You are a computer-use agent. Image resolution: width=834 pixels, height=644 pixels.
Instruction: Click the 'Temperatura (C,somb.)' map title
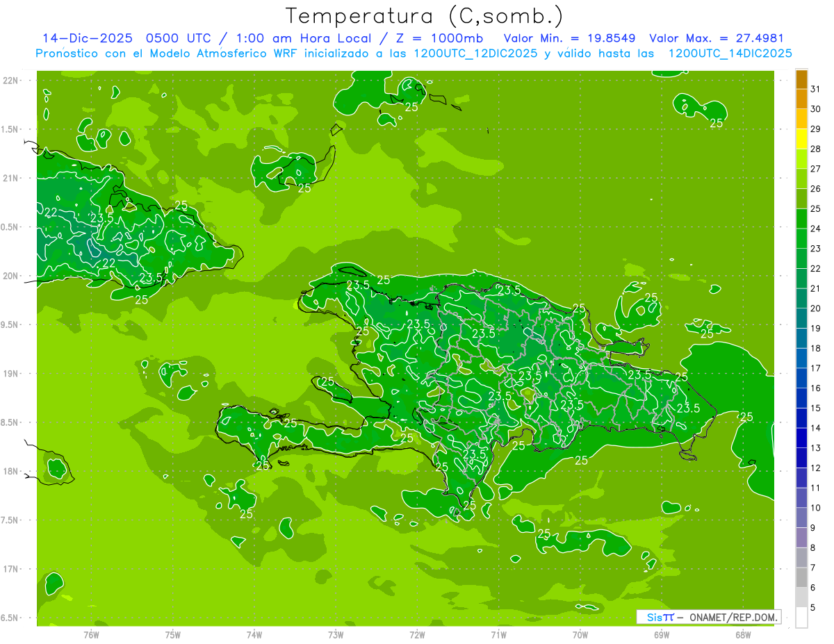pos(425,16)
